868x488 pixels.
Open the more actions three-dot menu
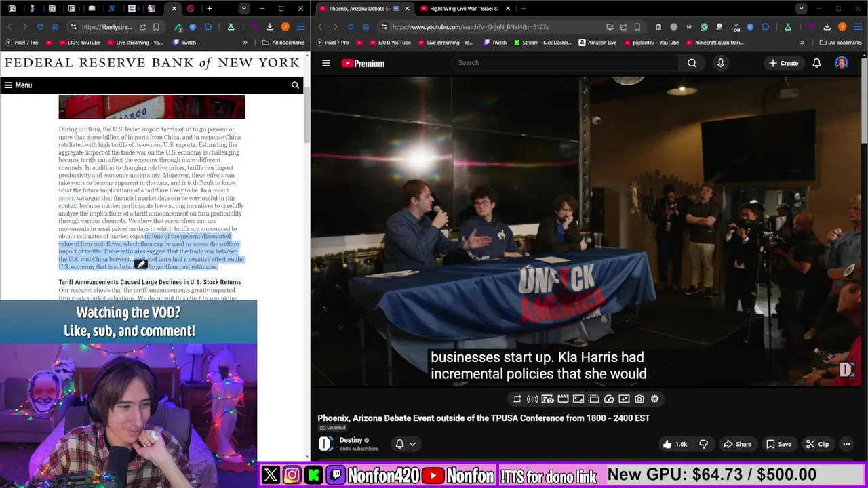846,444
